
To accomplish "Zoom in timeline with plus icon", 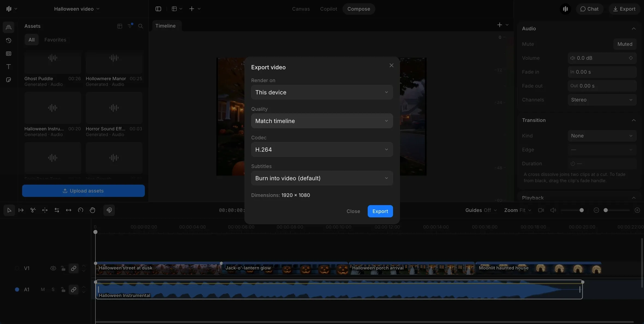I will click(637, 210).
